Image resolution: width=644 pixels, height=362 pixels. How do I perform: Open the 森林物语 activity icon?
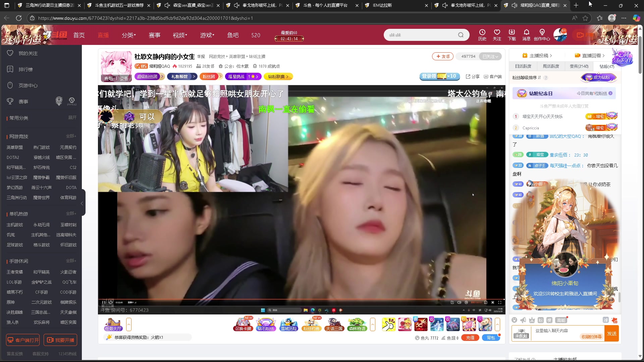point(357,324)
